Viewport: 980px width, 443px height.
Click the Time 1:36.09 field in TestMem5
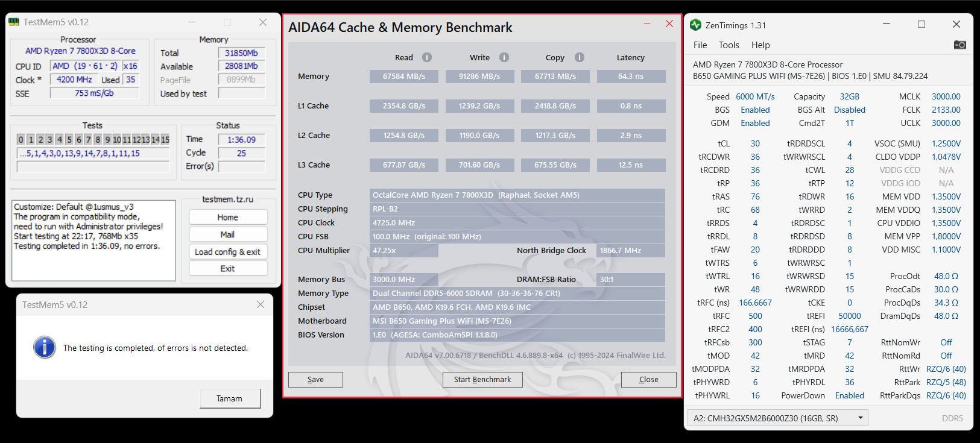(241, 140)
